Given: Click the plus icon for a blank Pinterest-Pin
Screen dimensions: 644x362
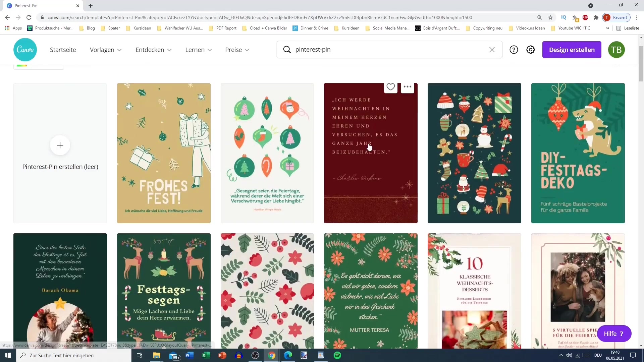Looking at the screenshot, I should tap(60, 145).
